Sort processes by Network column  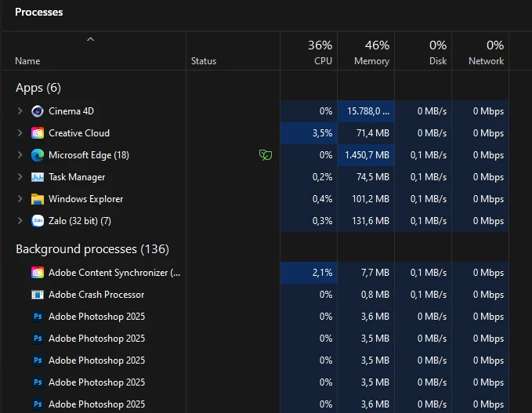[x=480, y=52]
